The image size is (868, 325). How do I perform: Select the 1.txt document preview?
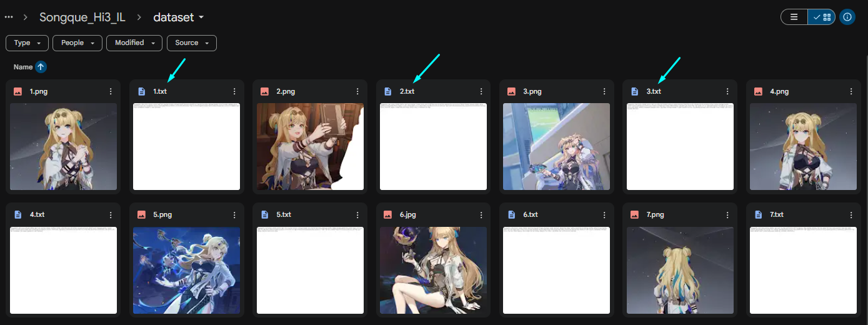187,147
